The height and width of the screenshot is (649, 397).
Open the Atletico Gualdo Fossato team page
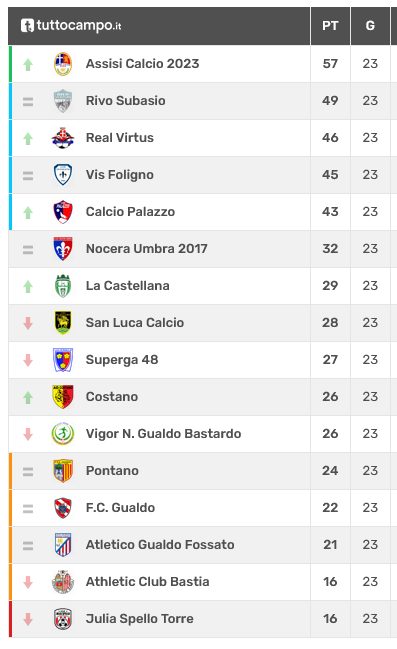(160, 545)
